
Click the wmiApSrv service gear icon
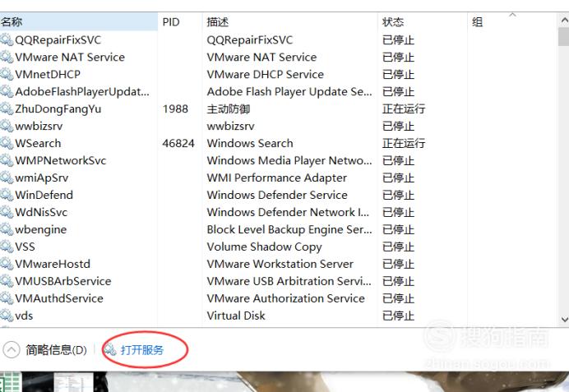pyautogui.click(x=7, y=178)
